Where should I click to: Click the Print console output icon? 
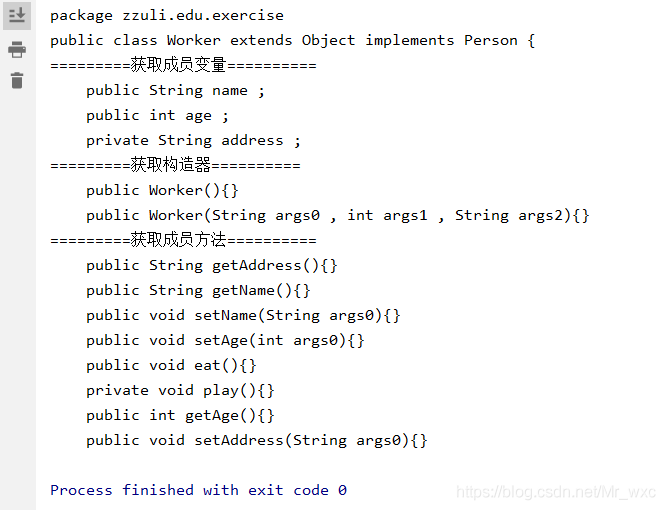point(17,50)
